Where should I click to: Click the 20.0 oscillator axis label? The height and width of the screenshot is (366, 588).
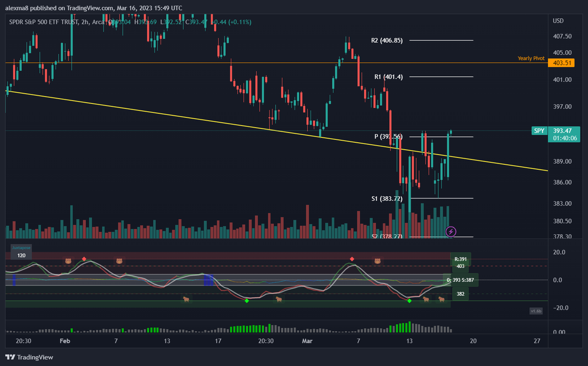[x=559, y=252]
